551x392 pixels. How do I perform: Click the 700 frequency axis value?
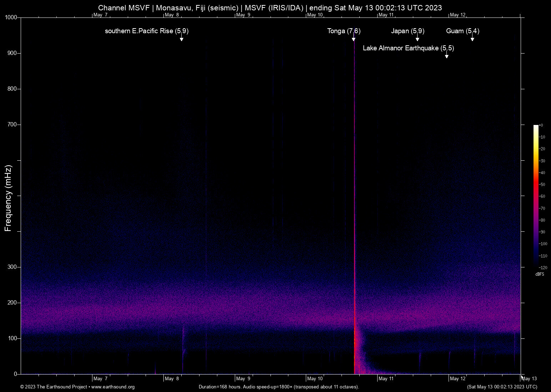tap(12, 125)
